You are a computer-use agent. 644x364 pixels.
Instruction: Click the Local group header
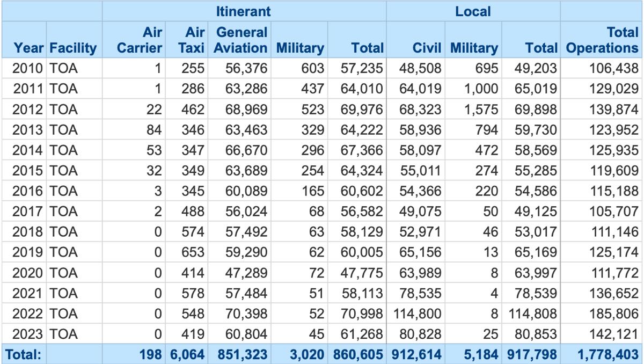click(473, 10)
